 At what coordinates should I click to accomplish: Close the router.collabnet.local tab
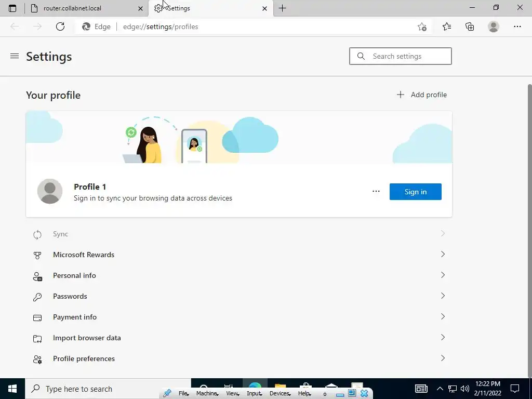pyautogui.click(x=140, y=8)
